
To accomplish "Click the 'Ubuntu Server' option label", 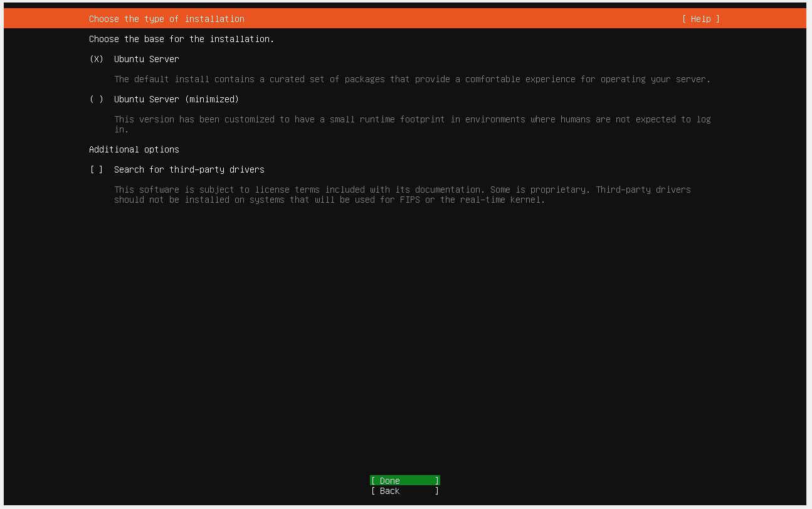I will pos(147,59).
